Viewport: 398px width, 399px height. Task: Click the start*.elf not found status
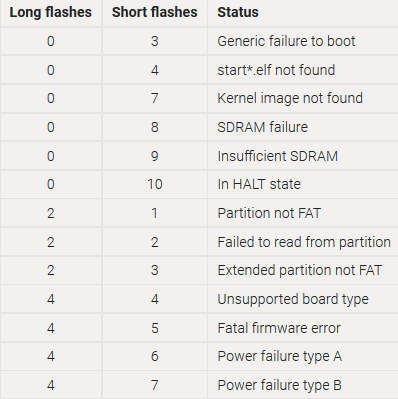pyautogui.click(x=276, y=70)
